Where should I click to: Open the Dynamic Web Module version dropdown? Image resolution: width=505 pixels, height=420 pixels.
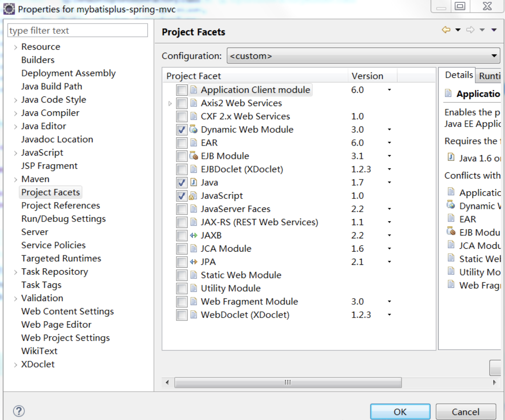click(389, 129)
